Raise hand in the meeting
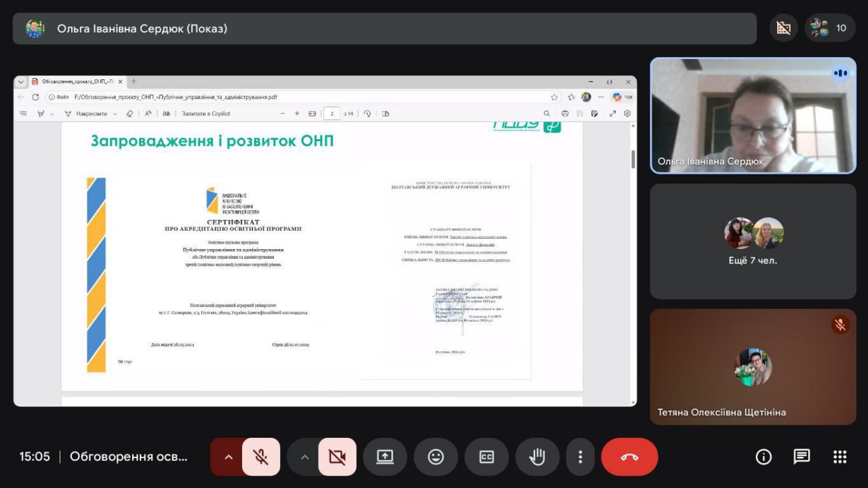 [537, 457]
